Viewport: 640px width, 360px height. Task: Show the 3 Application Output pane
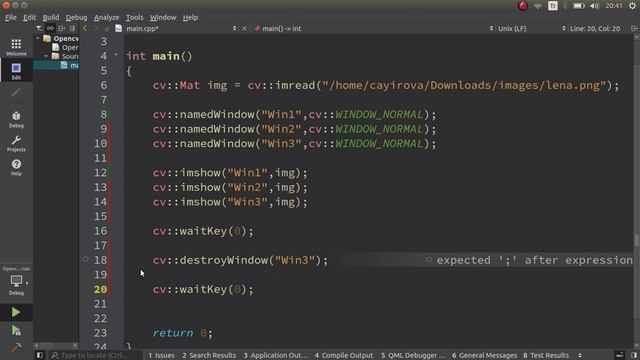[x=276, y=355]
